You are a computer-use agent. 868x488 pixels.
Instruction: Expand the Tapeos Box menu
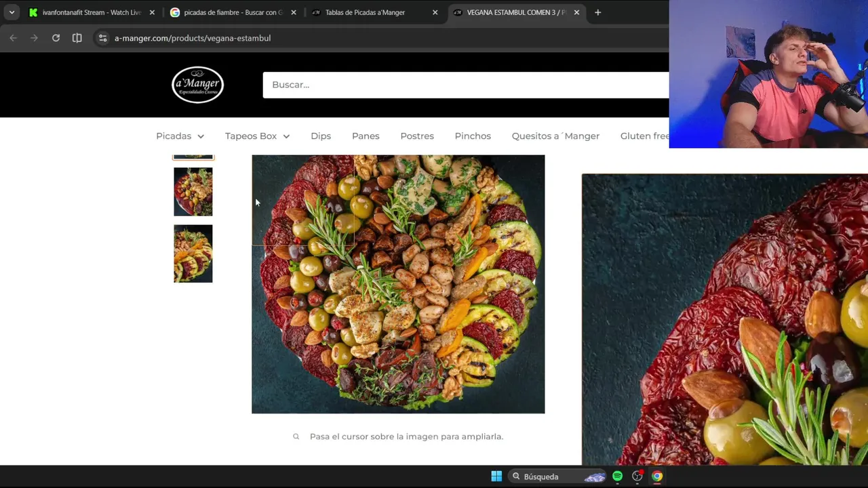[257, 136]
